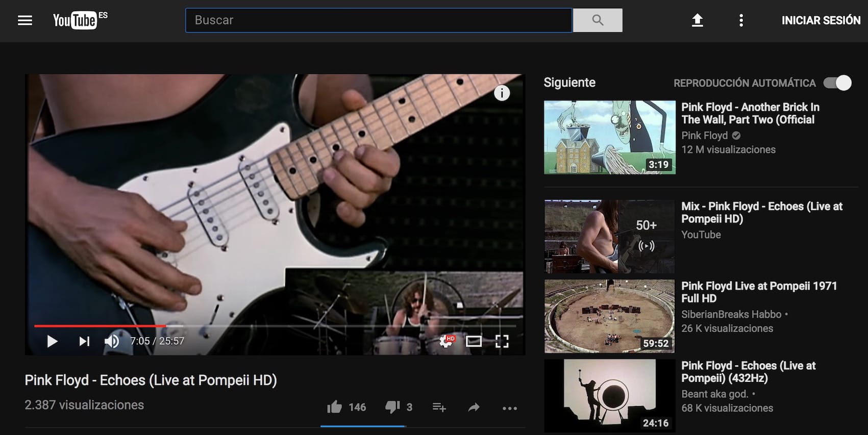868x435 pixels.
Task: Open Echoes (Live at Pompeii) (432Hz) title
Action: (749, 372)
